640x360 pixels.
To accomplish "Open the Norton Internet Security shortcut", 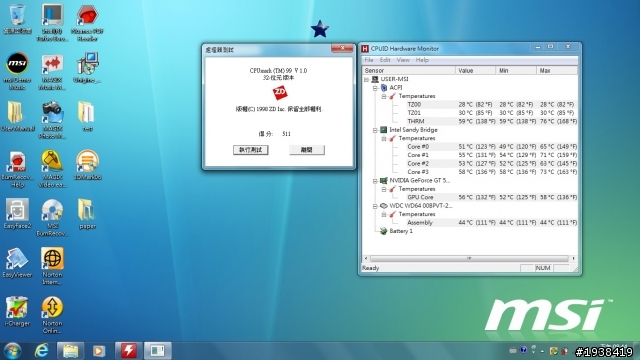I will (x=52, y=266).
